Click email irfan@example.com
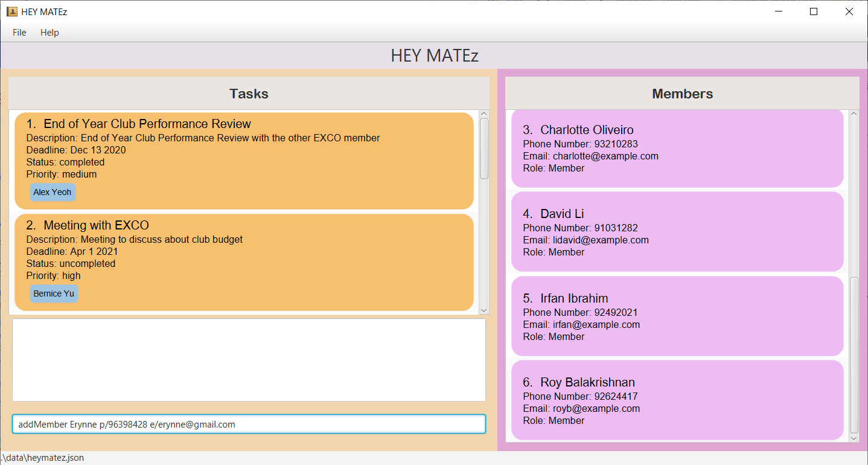Screen dimensions: 868x465 596,324
